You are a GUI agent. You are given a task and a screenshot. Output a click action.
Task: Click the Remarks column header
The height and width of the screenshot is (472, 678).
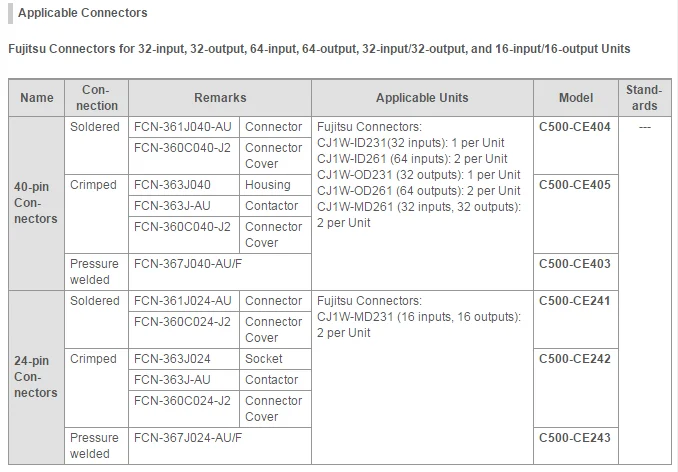tap(220, 98)
